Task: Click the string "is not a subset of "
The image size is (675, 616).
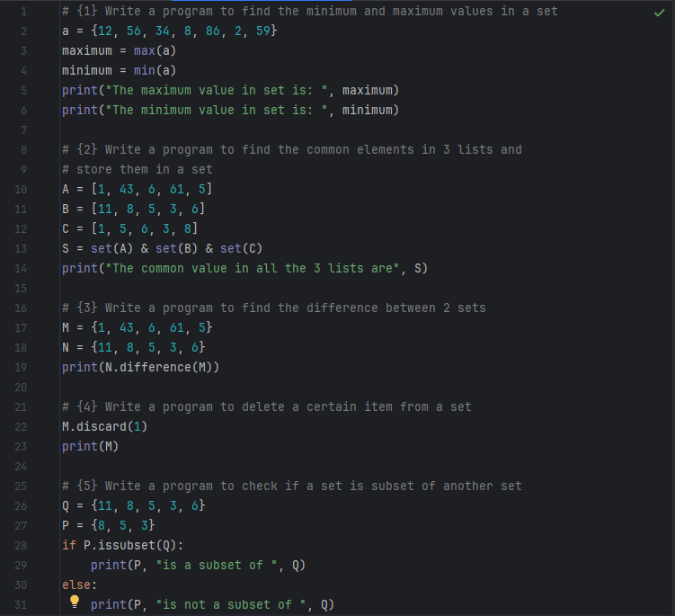Action: click(231, 605)
